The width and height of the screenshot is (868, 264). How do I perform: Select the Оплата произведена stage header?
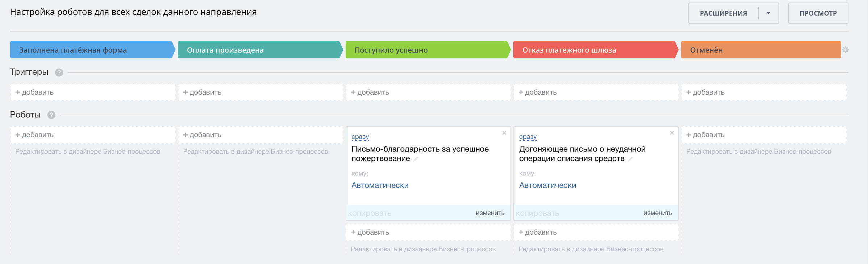(259, 50)
